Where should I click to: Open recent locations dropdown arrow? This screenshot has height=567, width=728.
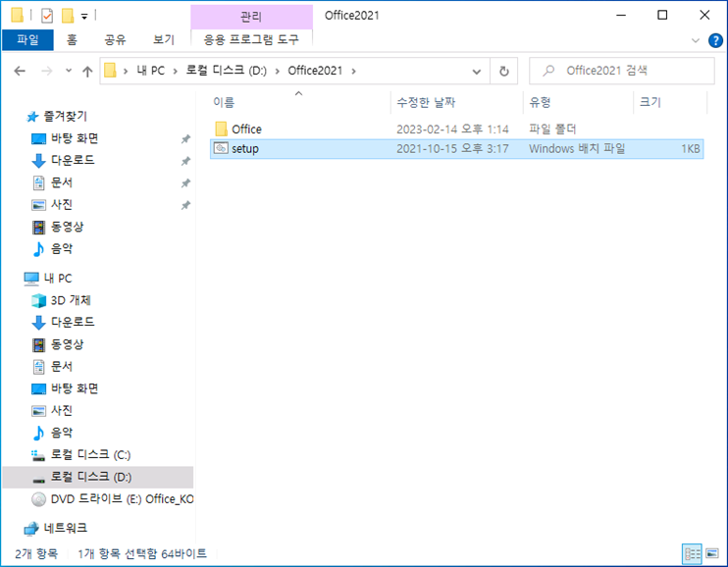tap(69, 71)
